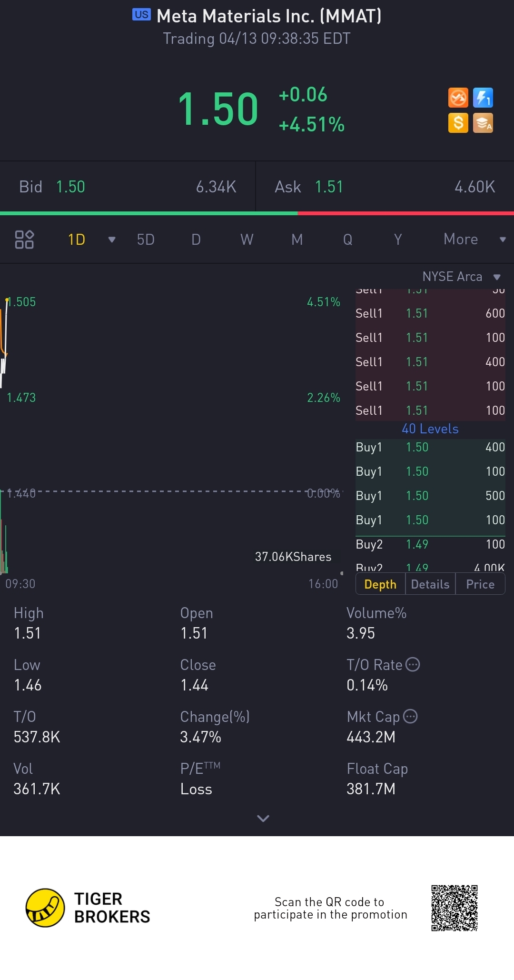Viewport: 514px width, 980px height.
Task: Select the Price tab
Action: point(480,584)
